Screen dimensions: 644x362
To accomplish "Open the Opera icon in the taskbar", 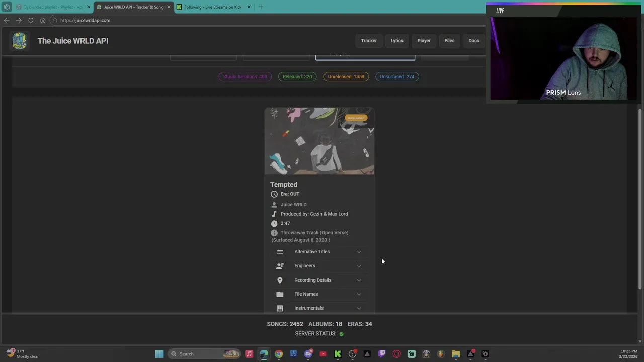I will pos(397,354).
